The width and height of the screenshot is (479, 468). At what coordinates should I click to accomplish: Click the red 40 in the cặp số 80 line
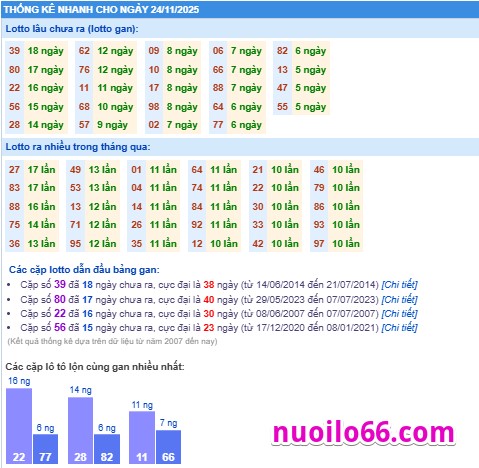[209, 300]
